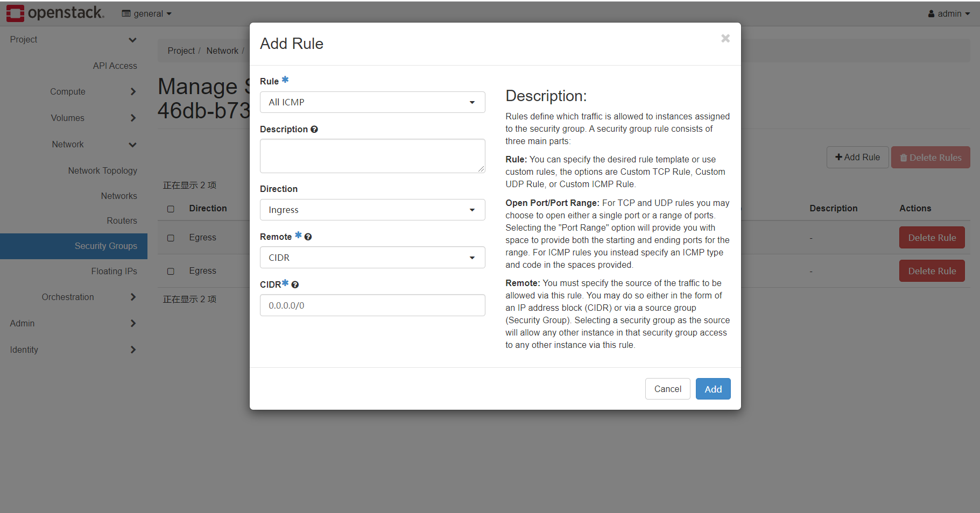Open Security Groups in the sidebar
This screenshot has width=980, height=513.
click(x=105, y=246)
